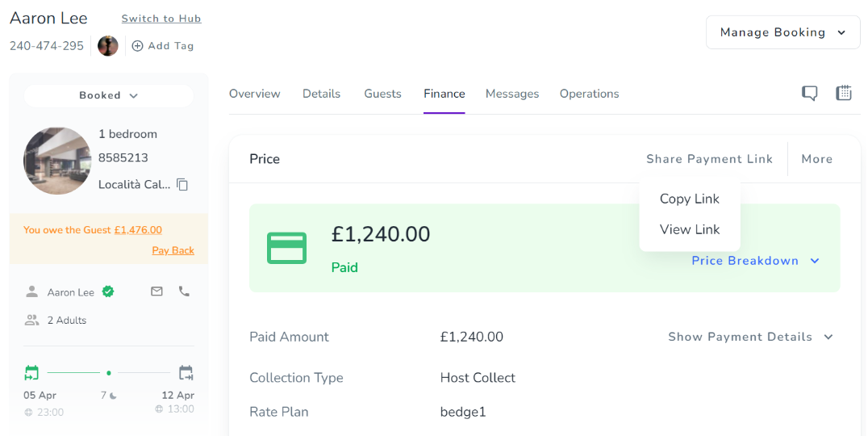Select Copy Link from the menu
The width and height of the screenshot is (868, 436).
[x=689, y=199]
